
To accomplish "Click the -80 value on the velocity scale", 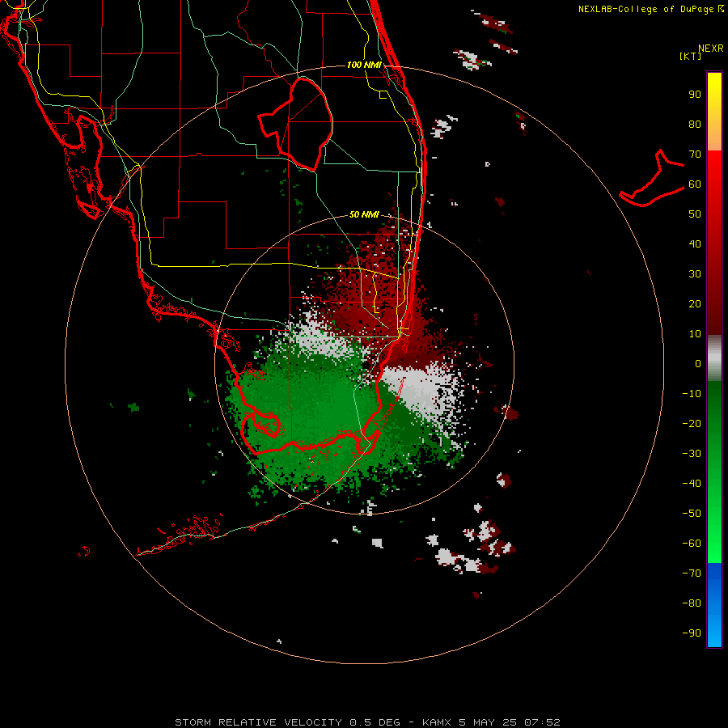I will coord(692,603).
